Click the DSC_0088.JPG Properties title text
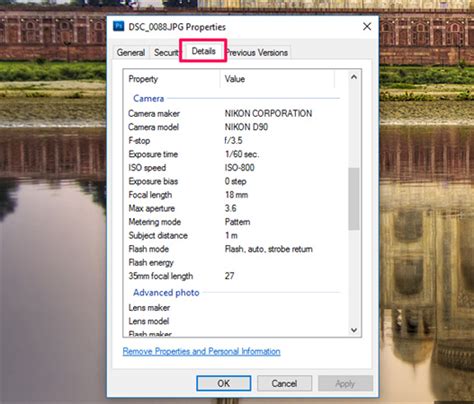 point(177,27)
